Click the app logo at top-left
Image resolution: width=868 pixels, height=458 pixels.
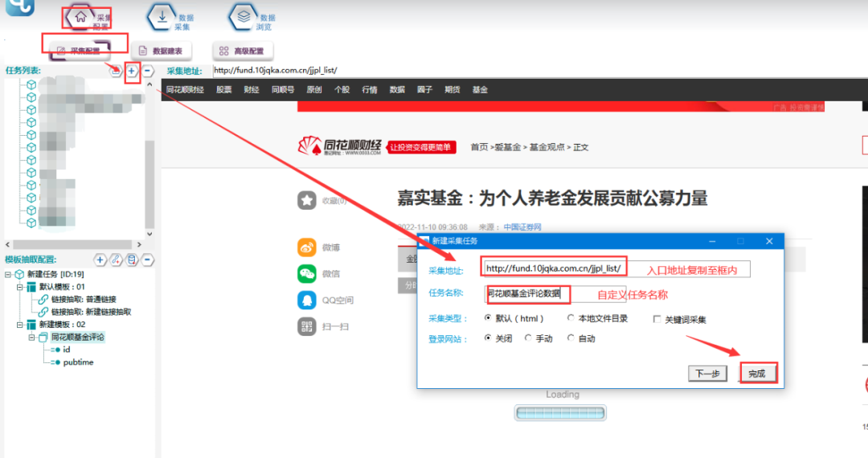click(x=20, y=6)
